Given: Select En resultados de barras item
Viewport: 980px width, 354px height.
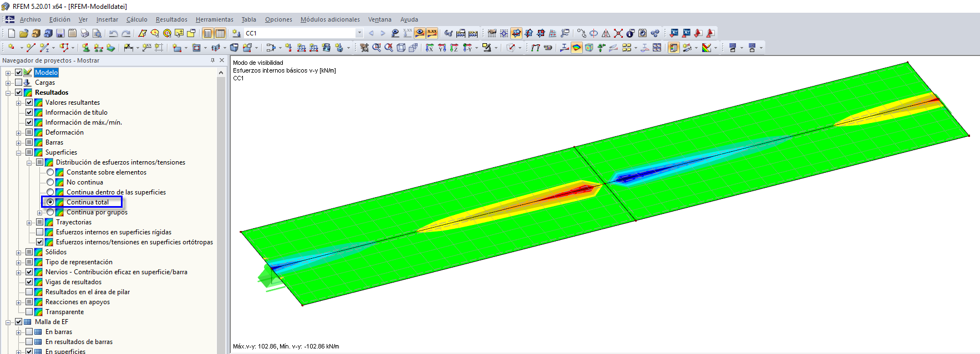Looking at the screenshot, I should pyautogui.click(x=79, y=342).
